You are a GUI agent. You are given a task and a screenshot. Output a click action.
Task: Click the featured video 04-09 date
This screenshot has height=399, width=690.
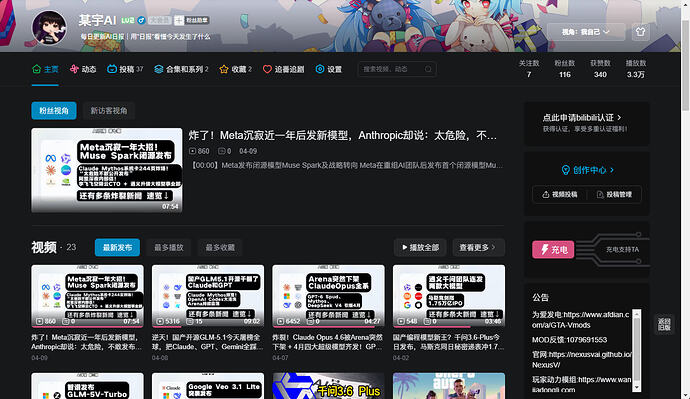pyautogui.click(x=248, y=151)
